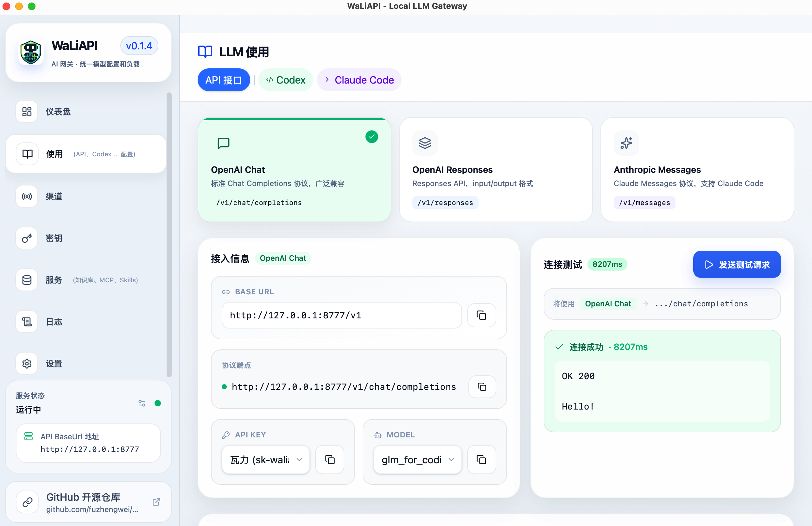Click the 使用 book icon in sidebar

tap(27, 154)
